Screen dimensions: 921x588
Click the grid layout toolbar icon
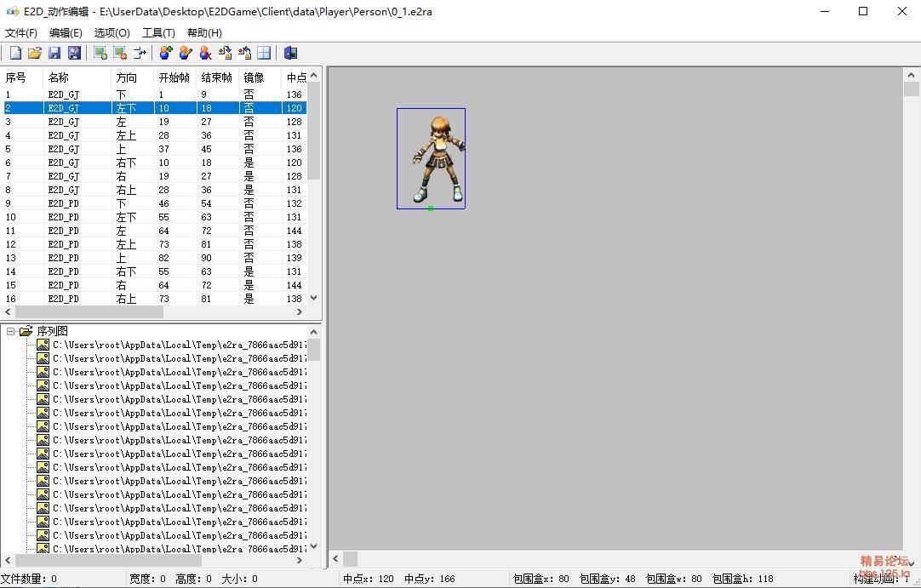point(264,53)
